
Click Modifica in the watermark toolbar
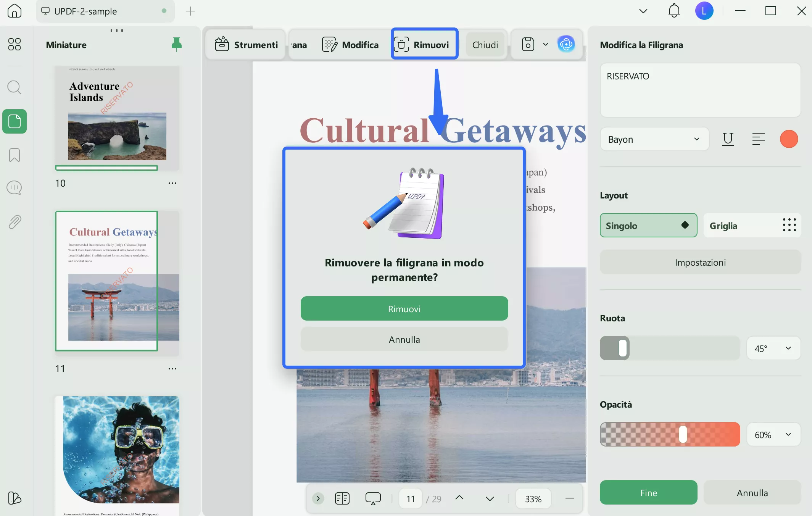350,45
